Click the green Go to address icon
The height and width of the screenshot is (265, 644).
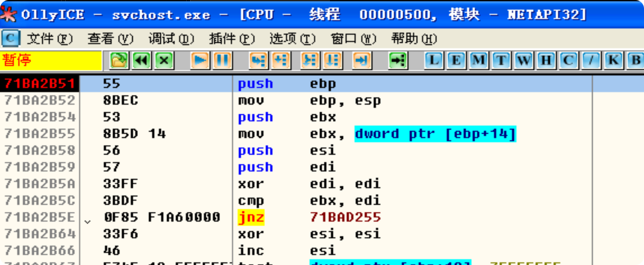[398, 60]
